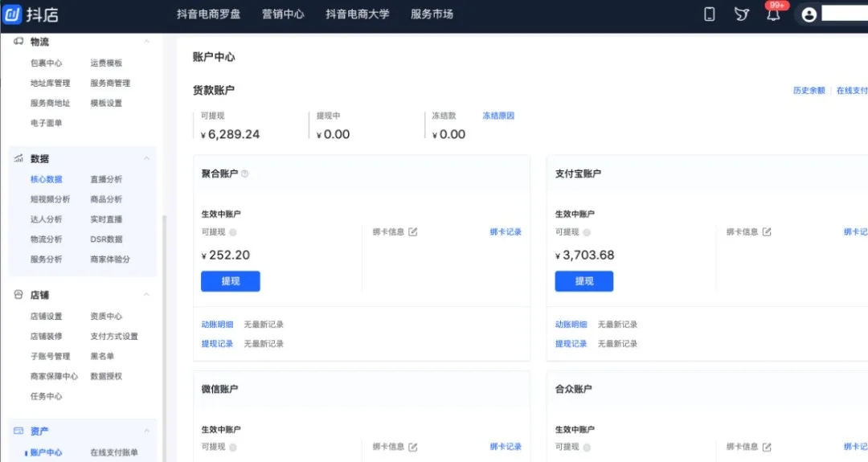Viewport: 868px width, 462px height.
Task: Open 营销中心 in top navigation
Action: [283, 14]
